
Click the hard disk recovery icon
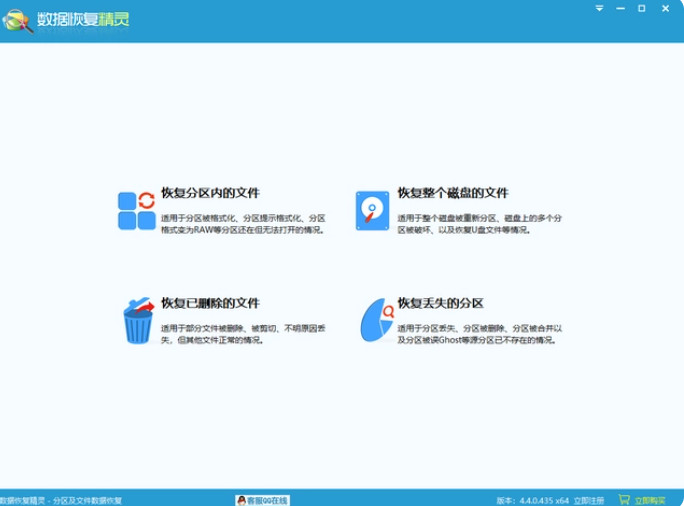click(372, 210)
